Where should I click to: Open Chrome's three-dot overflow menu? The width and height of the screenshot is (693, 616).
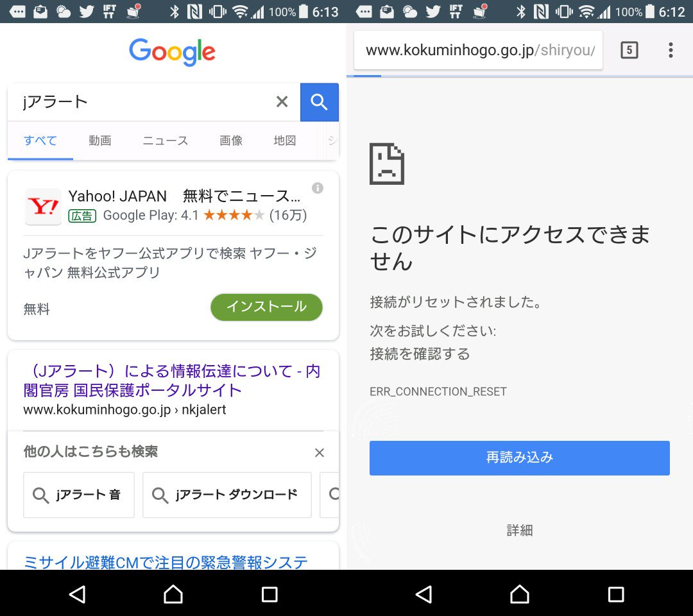tap(671, 50)
